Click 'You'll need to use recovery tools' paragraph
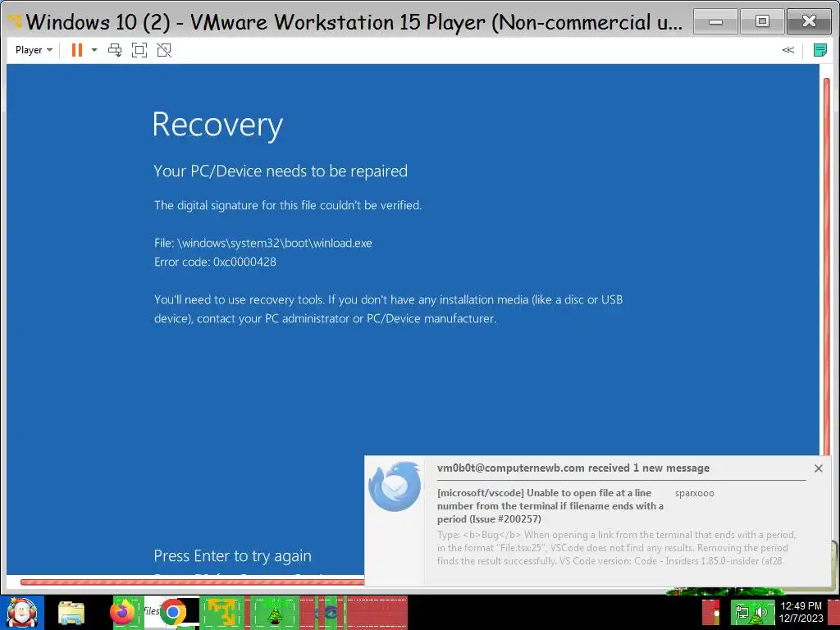The width and height of the screenshot is (840, 630). pos(388,309)
